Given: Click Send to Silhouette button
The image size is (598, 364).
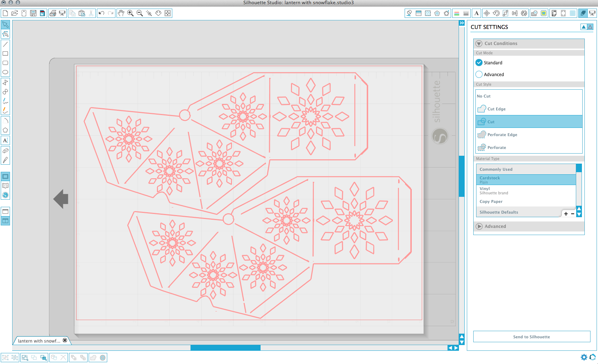Looking at the screenshot, I should coord(532,337).
